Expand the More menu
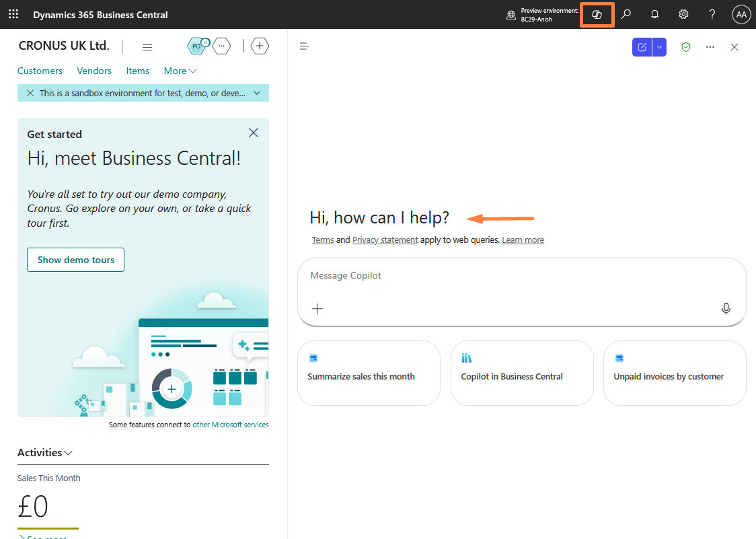 click(180, 71)
